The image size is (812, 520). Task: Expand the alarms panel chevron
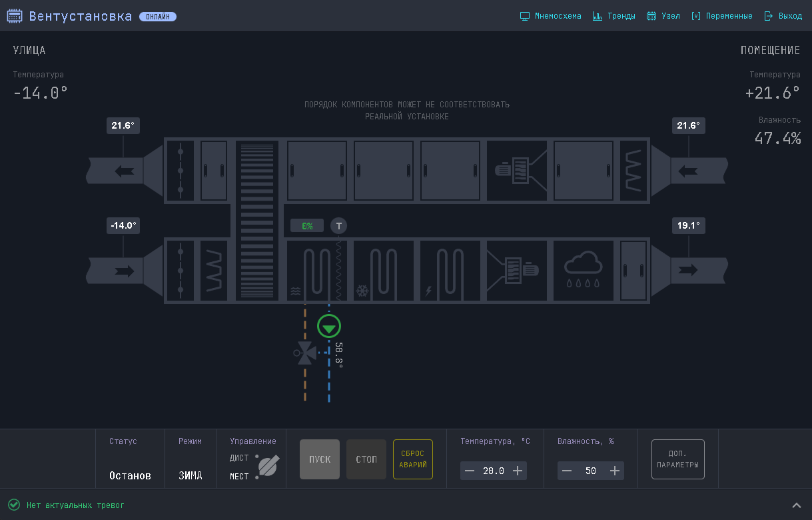(796, 505)
